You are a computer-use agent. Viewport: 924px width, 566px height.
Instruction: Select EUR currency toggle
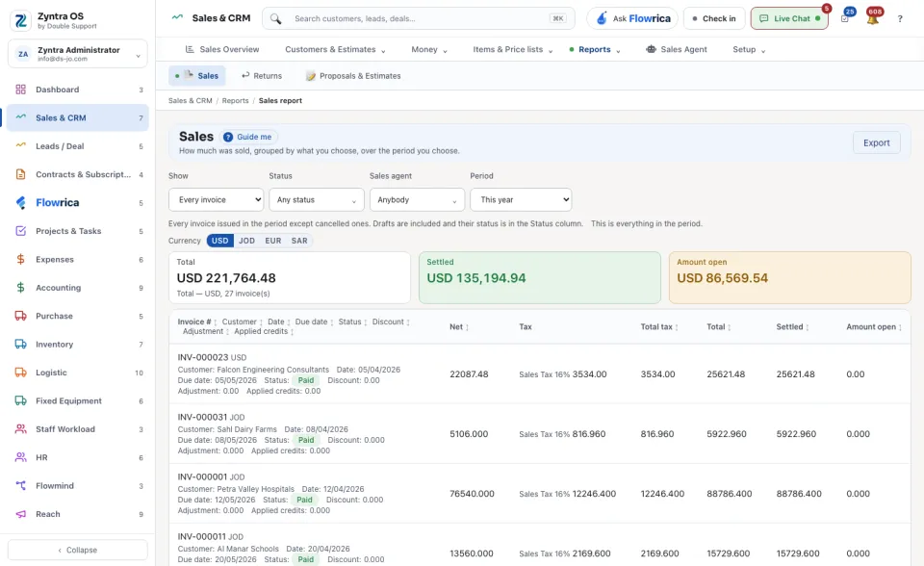click(x=272, y=241)
